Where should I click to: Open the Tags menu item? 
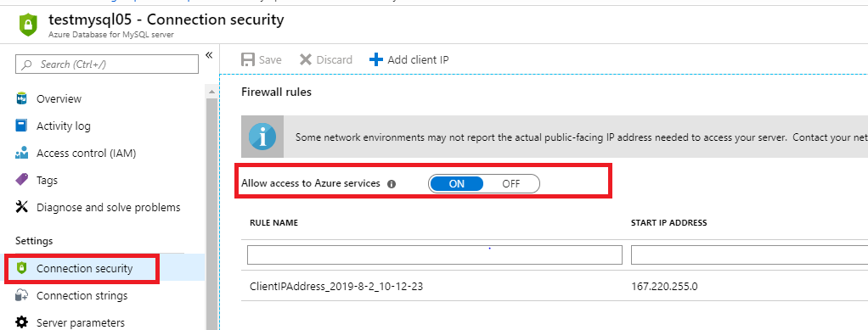click(x=47, y=180)
